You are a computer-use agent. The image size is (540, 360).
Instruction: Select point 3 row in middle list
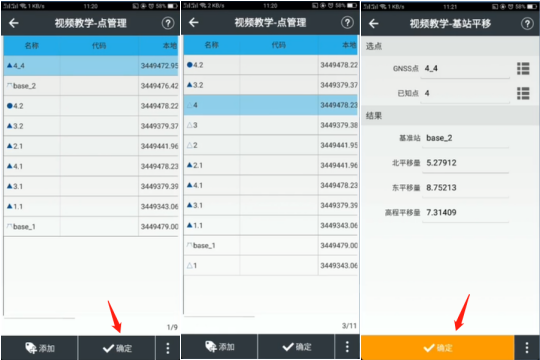pyautogui.click(x=271, y=125)
